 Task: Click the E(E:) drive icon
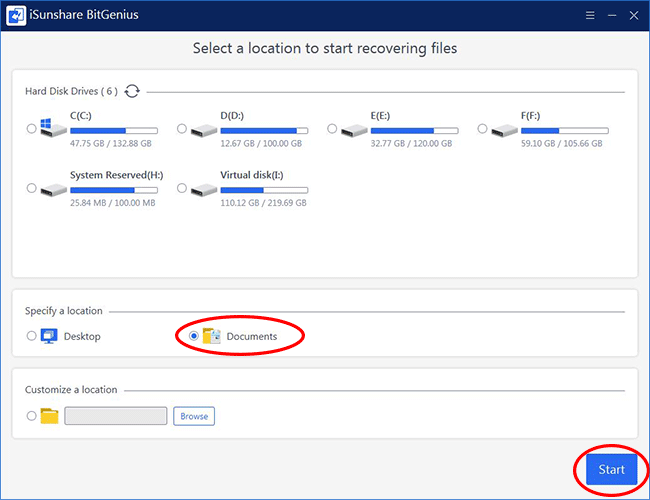tap(354, 129)
